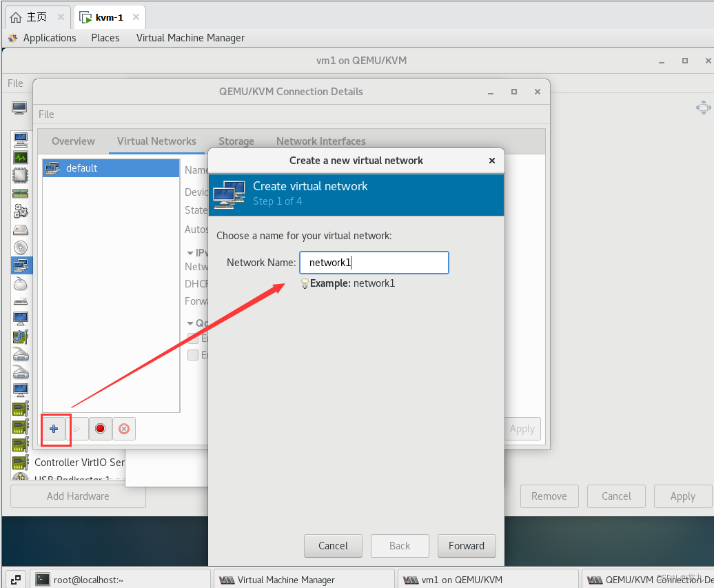The width and height of the screenshot is (714, 588).
Task: Select the CD-ROM disc icon in hardware list
Action: click(21, 247)
